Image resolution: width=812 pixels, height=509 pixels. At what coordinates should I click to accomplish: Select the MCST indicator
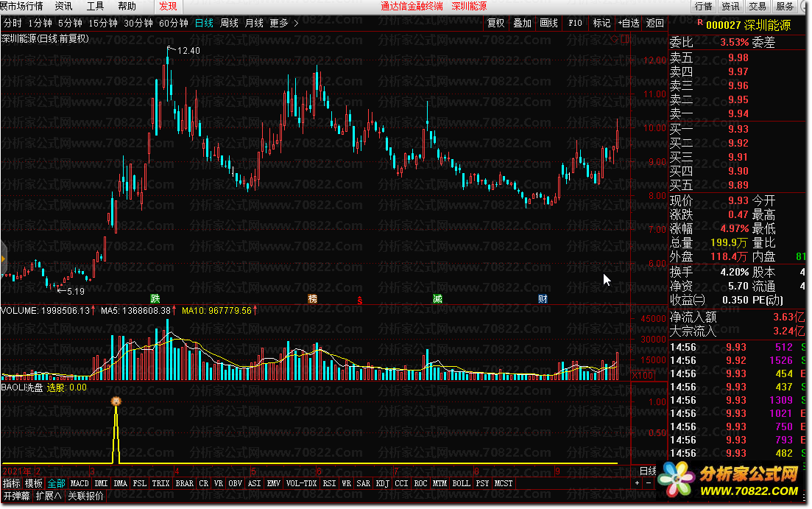[504, 483]
